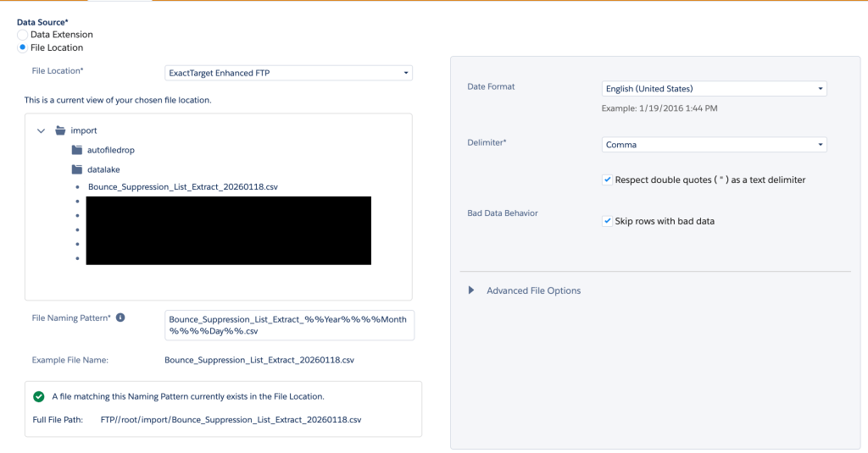Click the File Naming Pattern text field

288,325
